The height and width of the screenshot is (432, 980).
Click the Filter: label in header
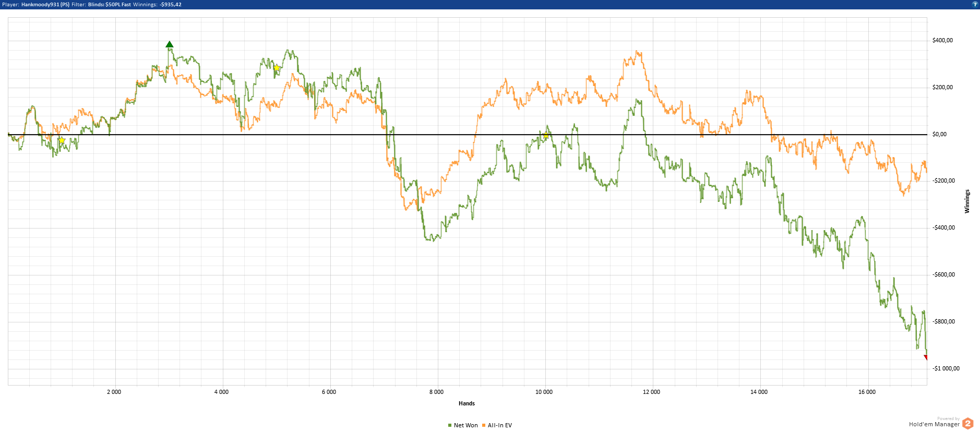pyautogui.click(x=79, y=4)
